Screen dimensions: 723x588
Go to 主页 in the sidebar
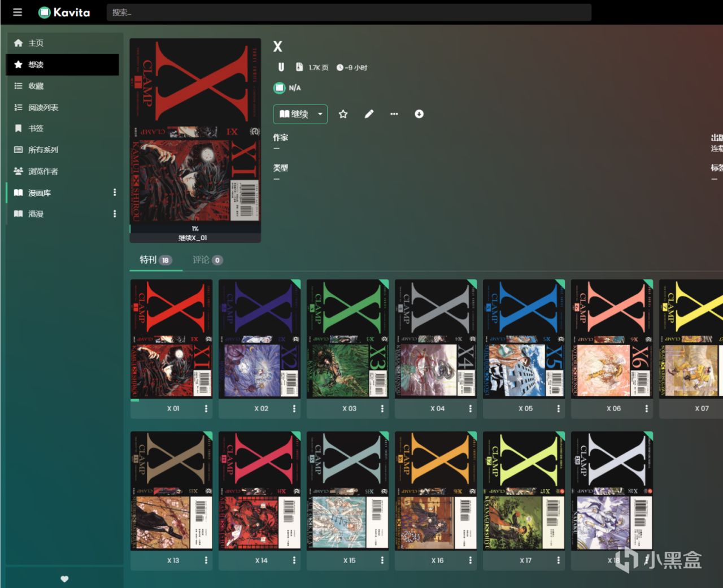[x=62, y=43]
